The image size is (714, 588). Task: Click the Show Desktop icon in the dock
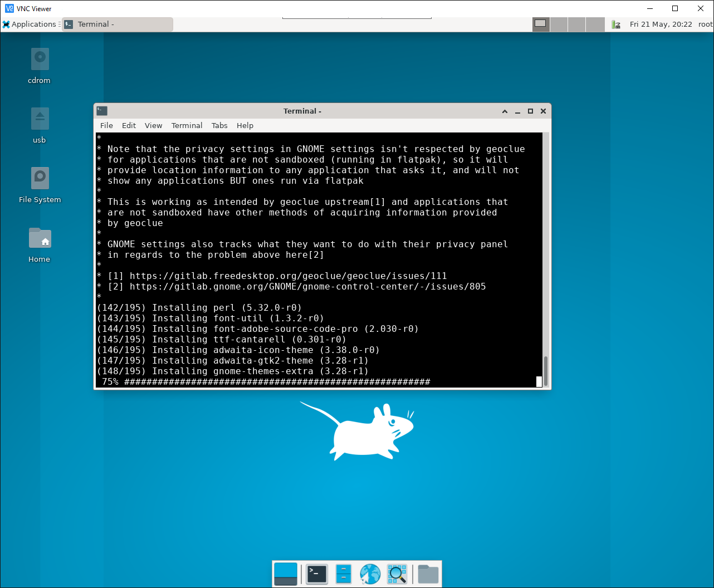tap(285, 574)
